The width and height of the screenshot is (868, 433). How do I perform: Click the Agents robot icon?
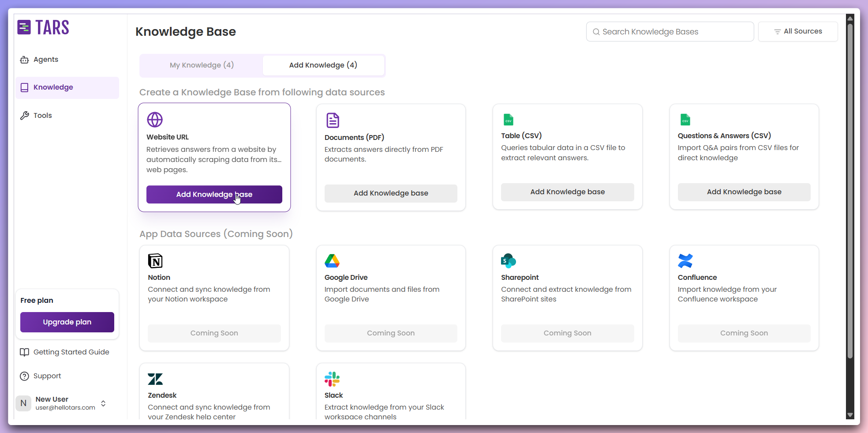tap(24, 60)
